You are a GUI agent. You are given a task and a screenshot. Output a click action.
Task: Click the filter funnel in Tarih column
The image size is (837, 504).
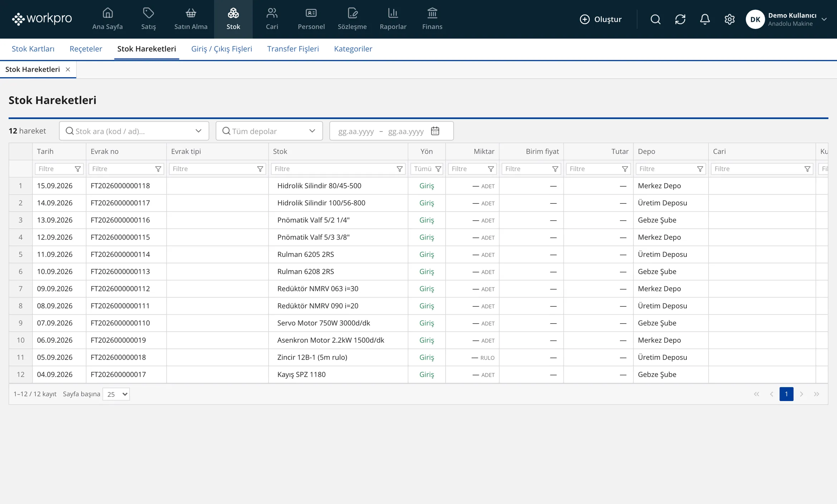pyautogui.click(x=78, y=169)
